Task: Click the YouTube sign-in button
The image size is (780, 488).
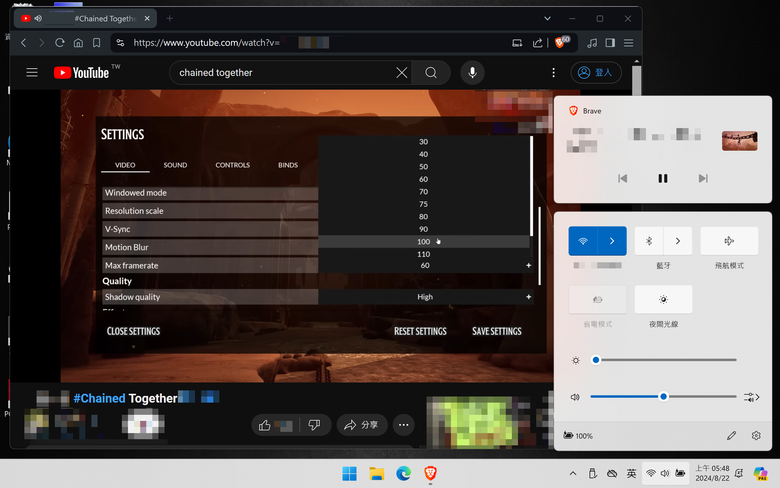Action: 595,73
